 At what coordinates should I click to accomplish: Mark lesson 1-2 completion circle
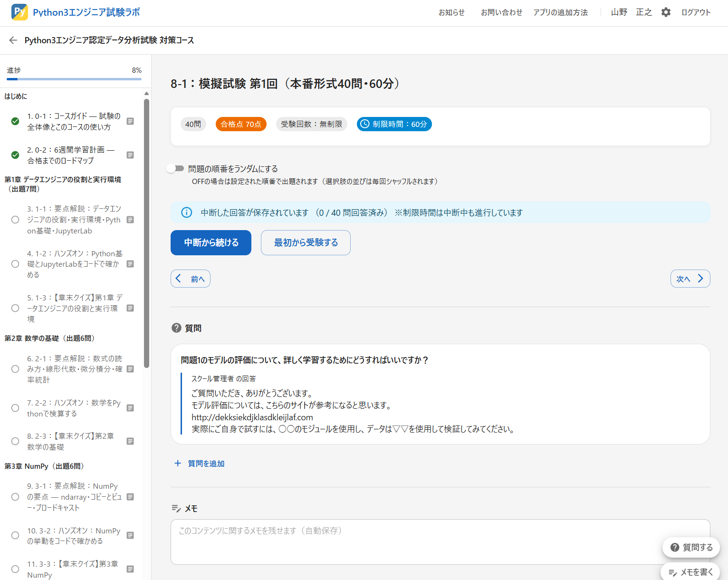pyautogui.click(x=15, y=264)
